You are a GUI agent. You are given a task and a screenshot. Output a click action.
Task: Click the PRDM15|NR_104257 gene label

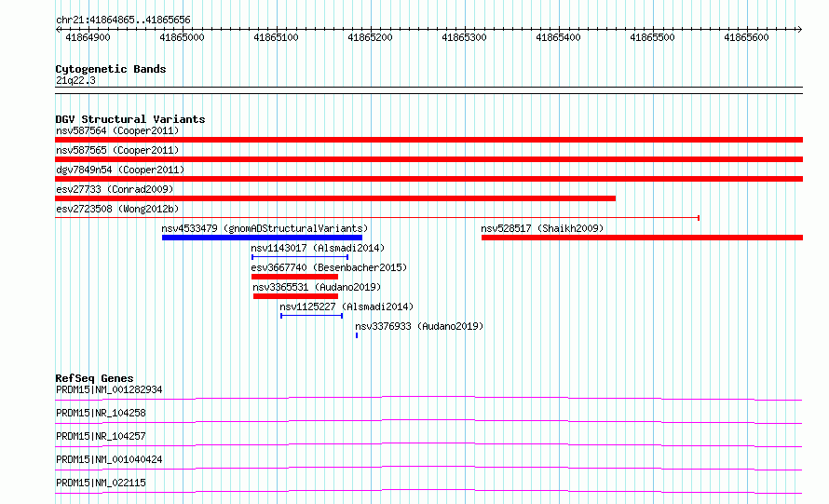click(x=101, y=436)
